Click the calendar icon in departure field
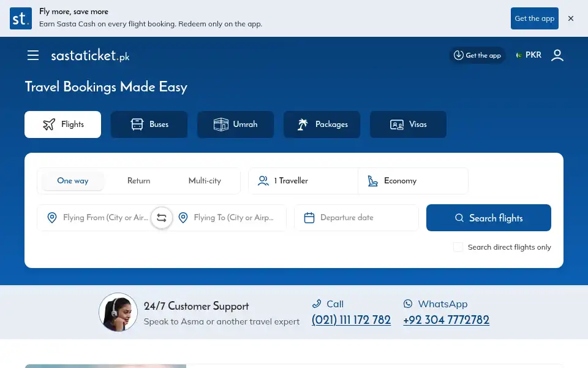The image size is (588, 368). click(309, 218)
